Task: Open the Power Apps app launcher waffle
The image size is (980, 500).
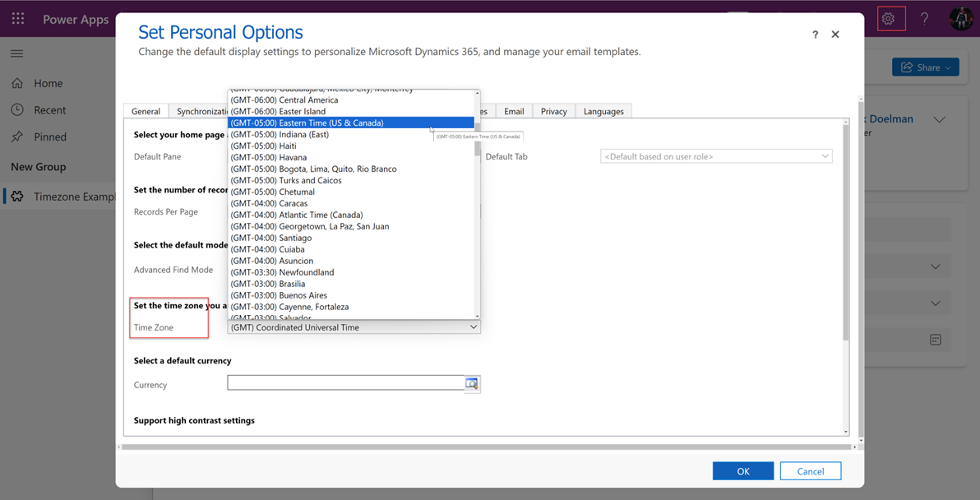Action: pos(18,19)
